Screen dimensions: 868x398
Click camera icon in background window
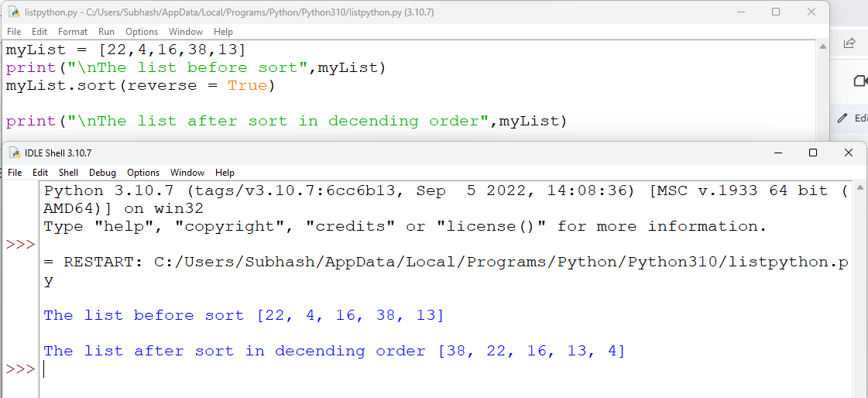click(861, 81)
